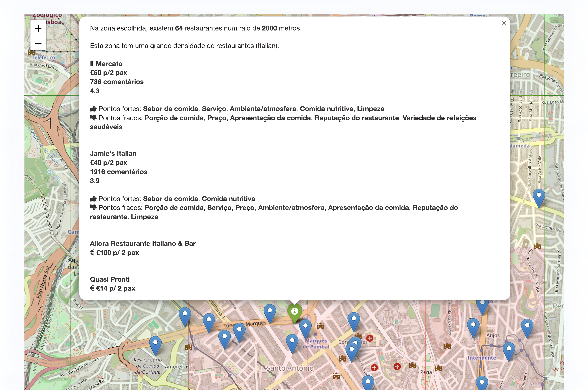The width and height of the screenshot is (588, 390).
Task: Click blue marker right of Intendente station
Action: (x=509, y=350)
